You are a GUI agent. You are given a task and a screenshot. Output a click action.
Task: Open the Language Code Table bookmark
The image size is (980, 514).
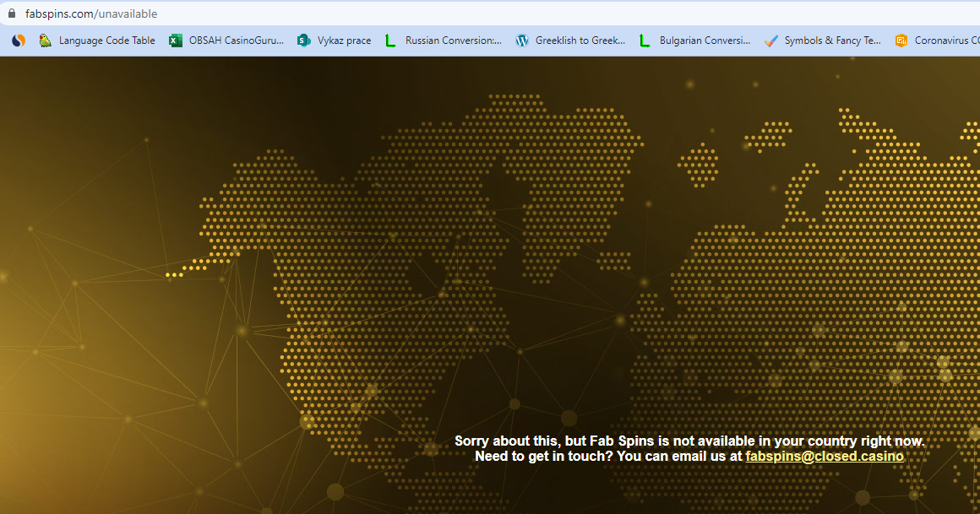[106, 41]
